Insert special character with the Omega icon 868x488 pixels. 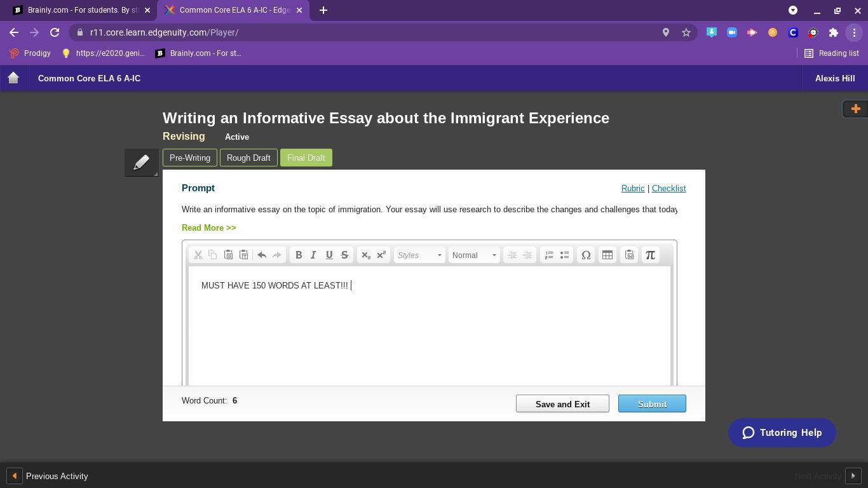tap(586, 255)
